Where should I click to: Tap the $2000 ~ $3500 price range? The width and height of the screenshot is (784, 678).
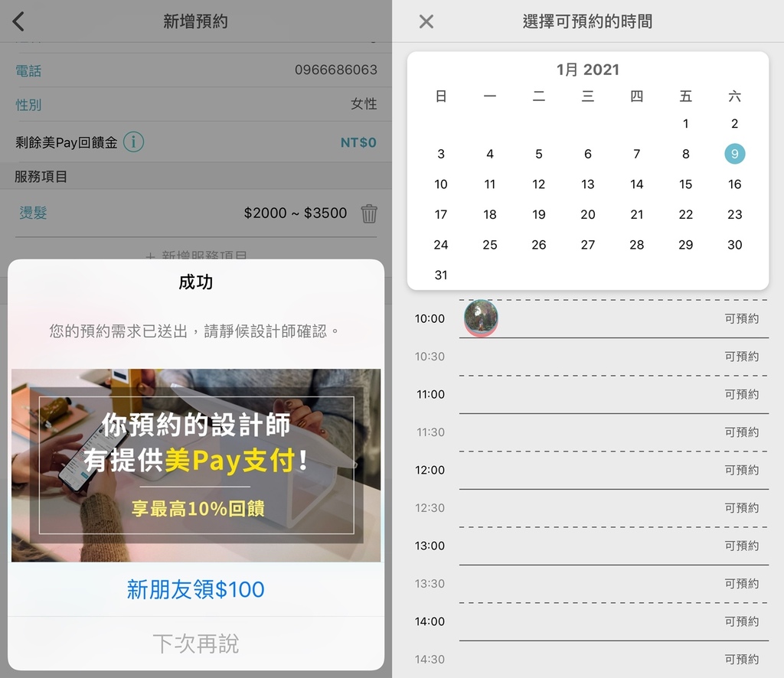pos(295,214)
